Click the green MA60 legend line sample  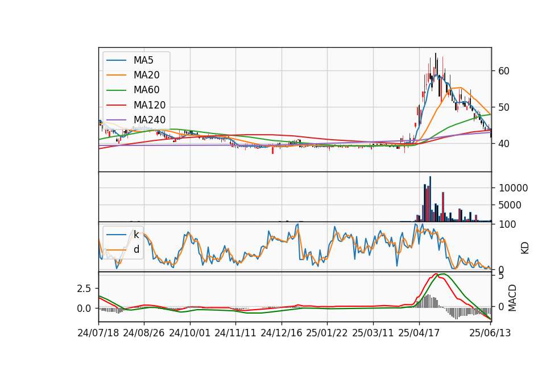[x=116, y=90]
